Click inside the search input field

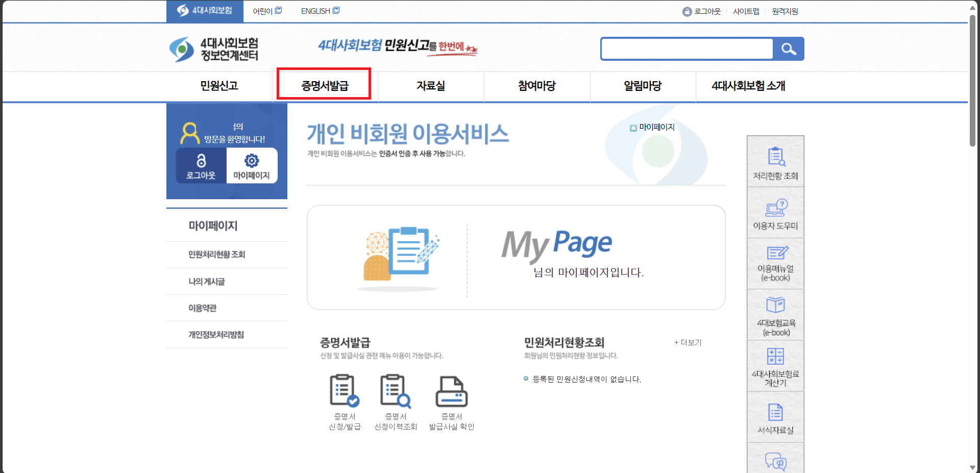point(687,49)
